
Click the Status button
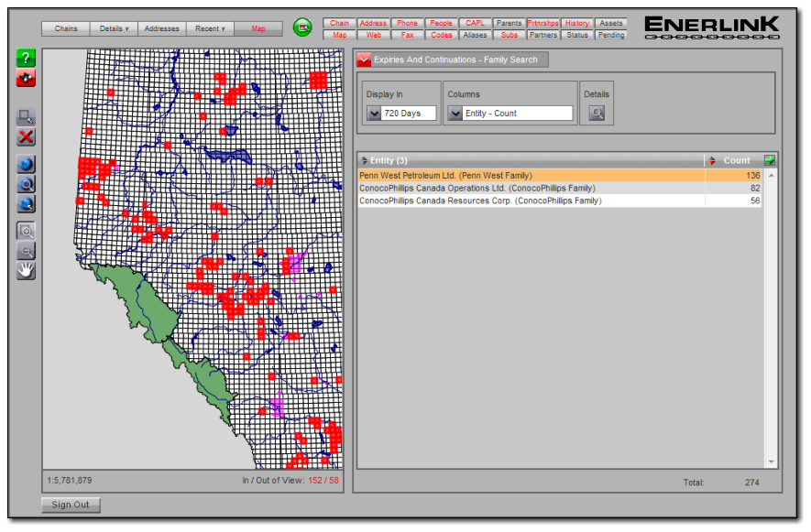pyautogui.click(x=576, y=35)
